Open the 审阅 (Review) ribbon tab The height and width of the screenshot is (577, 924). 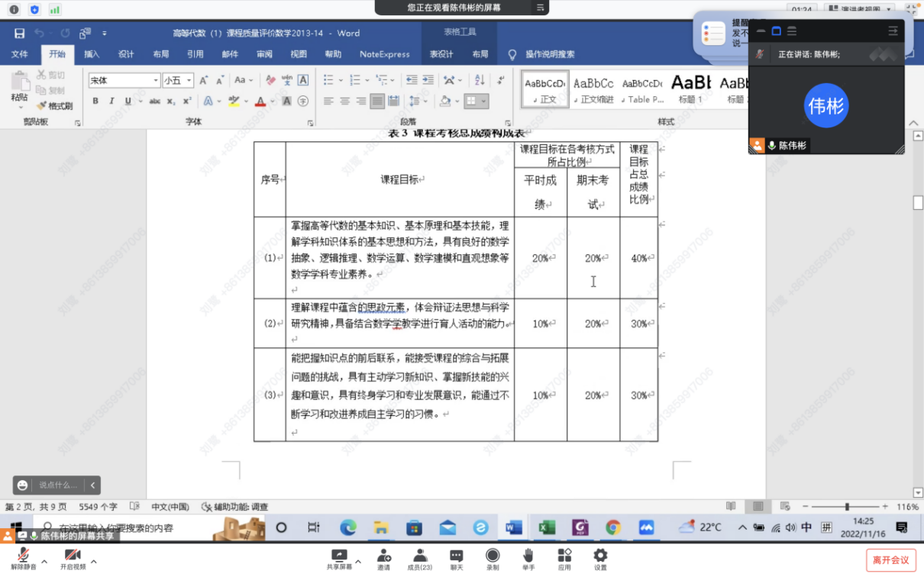pyautogui.click(x=264, y=54)
